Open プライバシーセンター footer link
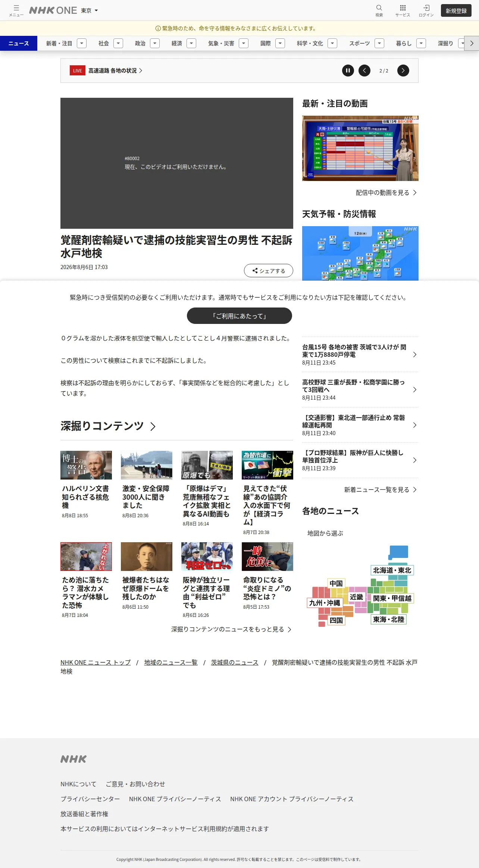 click(x=90, y=799)
